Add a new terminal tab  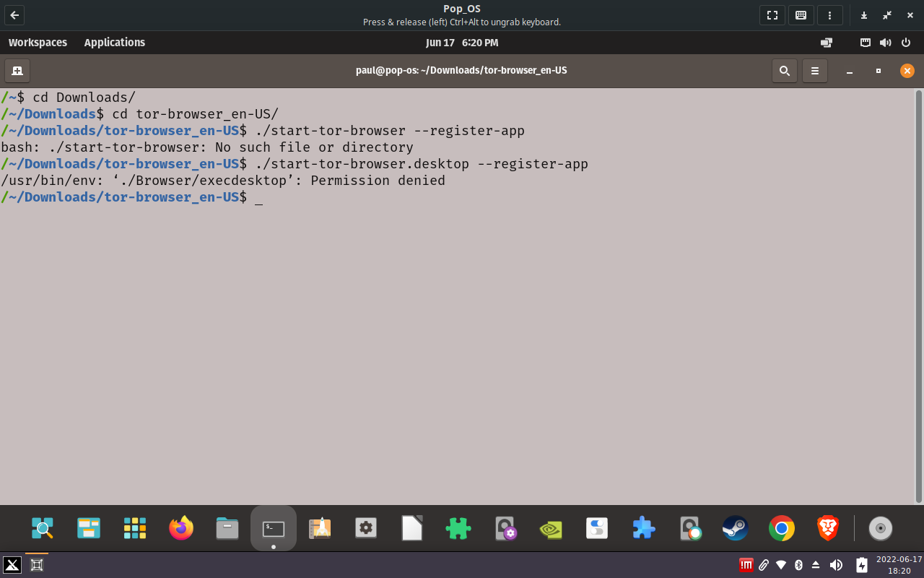point(17,71)
